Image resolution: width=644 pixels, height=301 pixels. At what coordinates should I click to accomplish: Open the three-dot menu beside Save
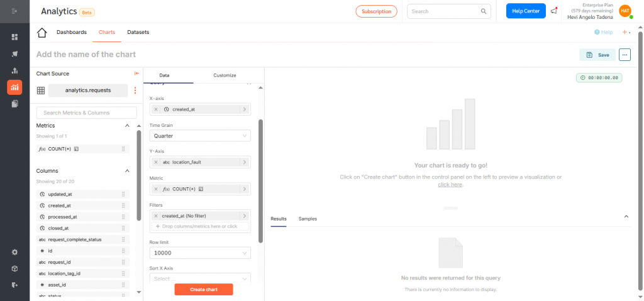pyautogui.click(x=624, y=55)
